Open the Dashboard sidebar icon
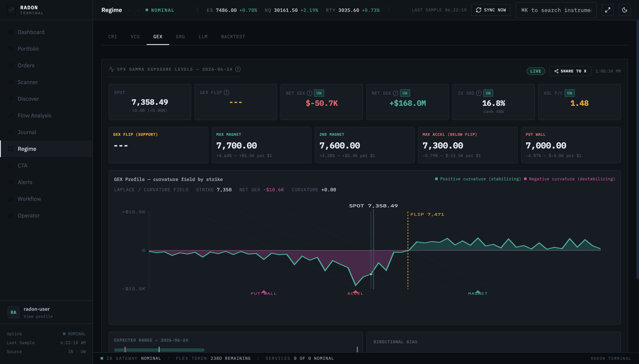 coord(11,32)
